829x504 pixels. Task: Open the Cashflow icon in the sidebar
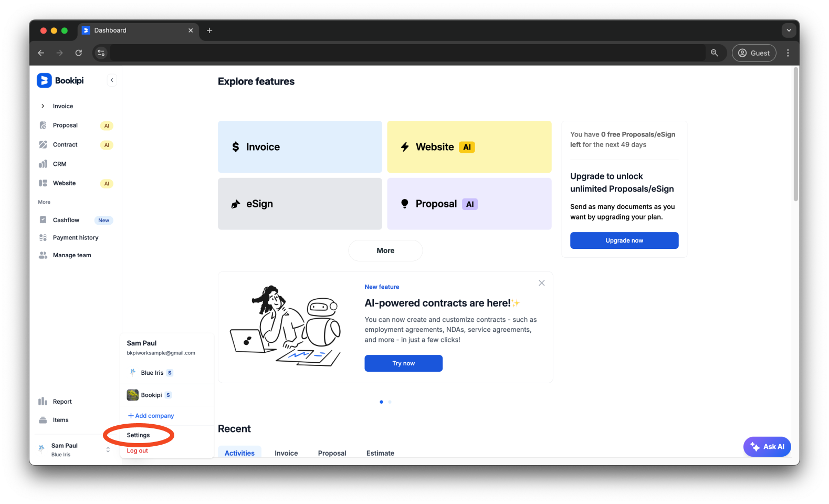tap(43, 220)
